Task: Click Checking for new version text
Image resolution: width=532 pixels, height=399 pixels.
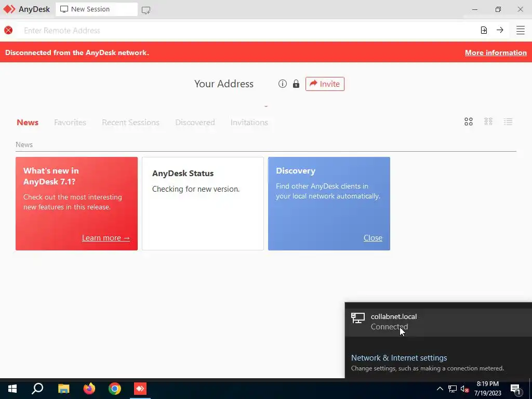Action: tap(196, 189)
